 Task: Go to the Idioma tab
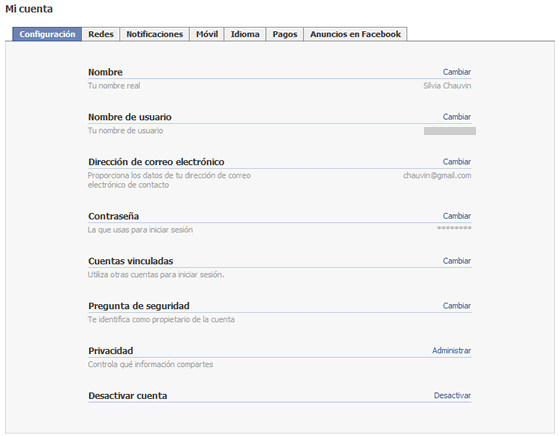click(x=245, y=34)
